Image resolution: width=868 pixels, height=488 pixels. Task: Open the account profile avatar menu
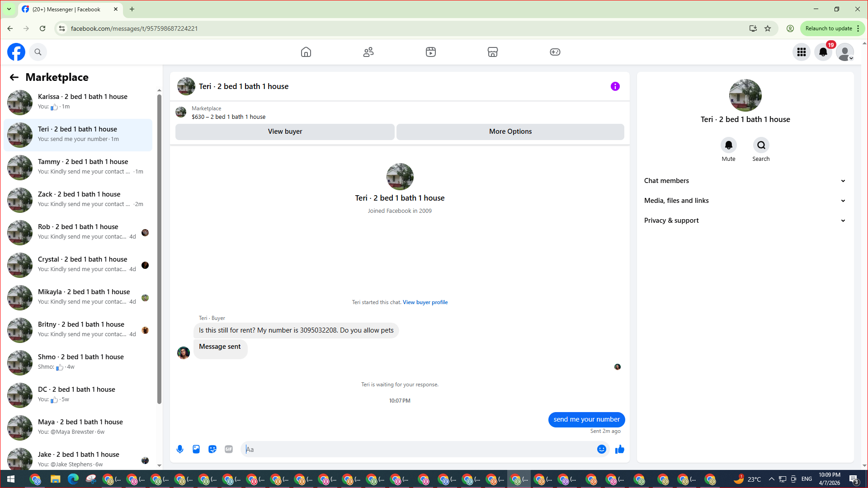tap(845, 52)
